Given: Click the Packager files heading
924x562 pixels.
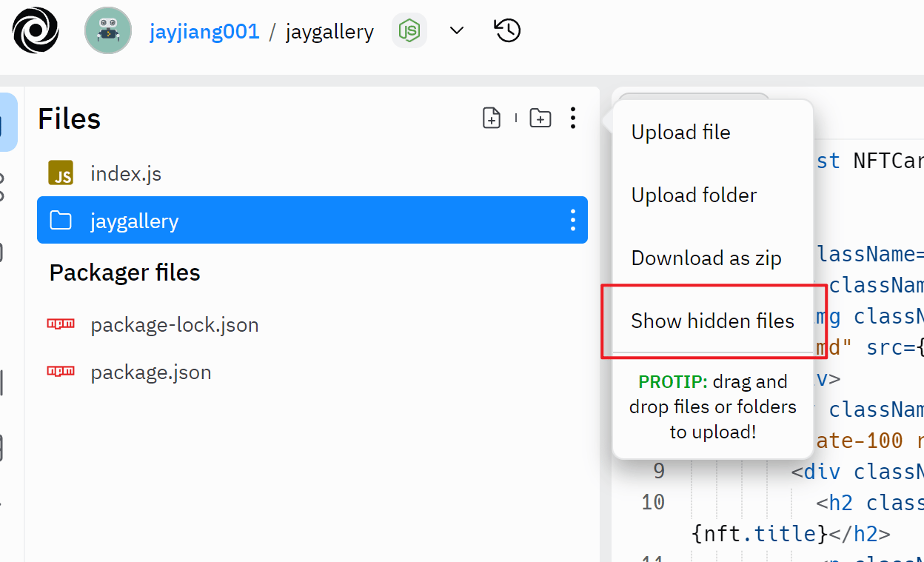Looking at the screenshot, I should (x=125, y=273).
